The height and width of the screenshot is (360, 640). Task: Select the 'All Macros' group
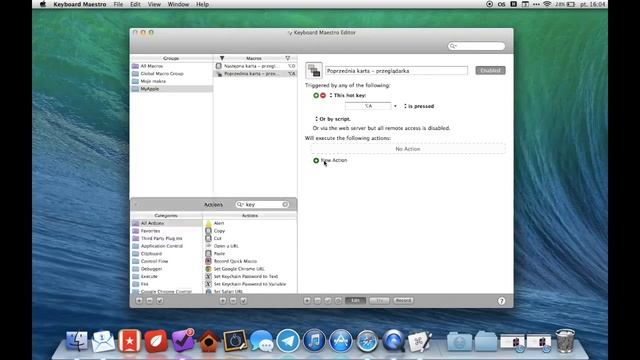171,66
